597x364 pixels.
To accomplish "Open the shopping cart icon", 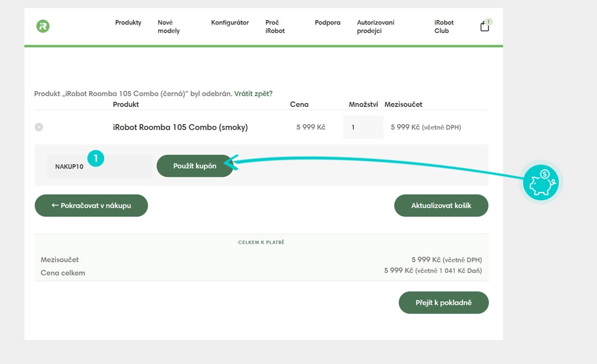I will 485,26.
